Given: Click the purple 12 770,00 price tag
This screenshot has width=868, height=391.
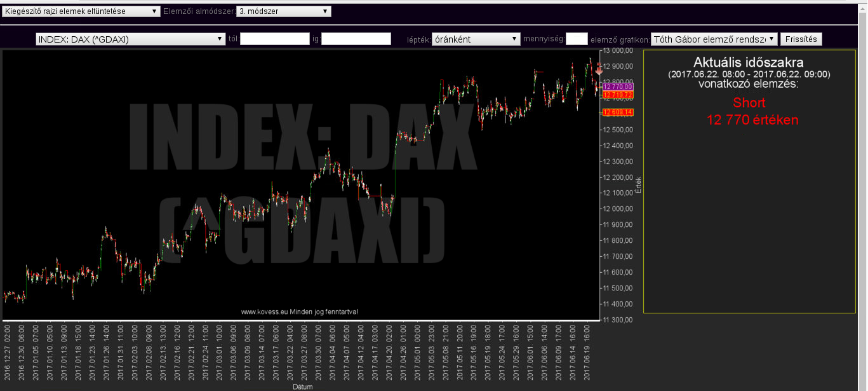Looking at the screenshot, I should tap(617, 86).
